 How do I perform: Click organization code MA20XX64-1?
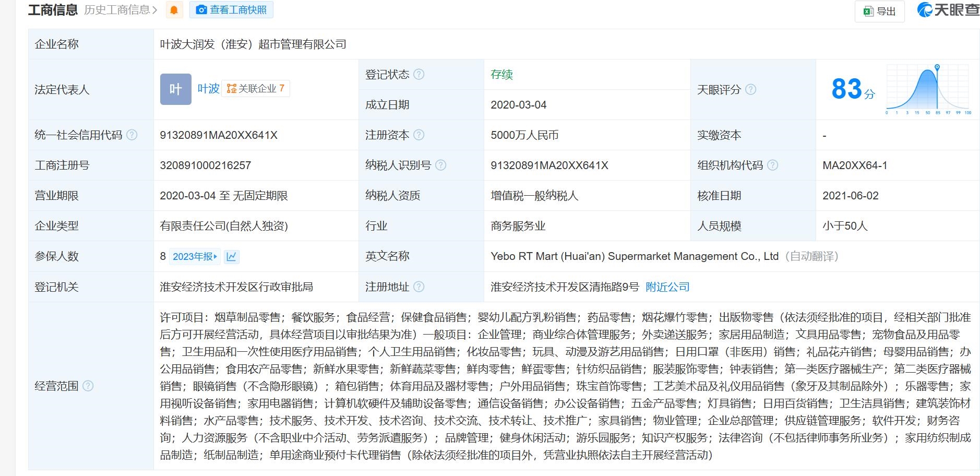pos(855,165)
